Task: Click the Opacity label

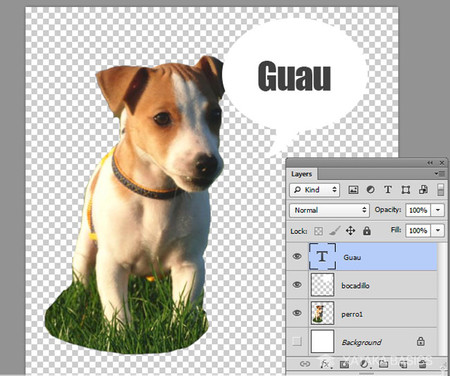Action: click(388, 210)
